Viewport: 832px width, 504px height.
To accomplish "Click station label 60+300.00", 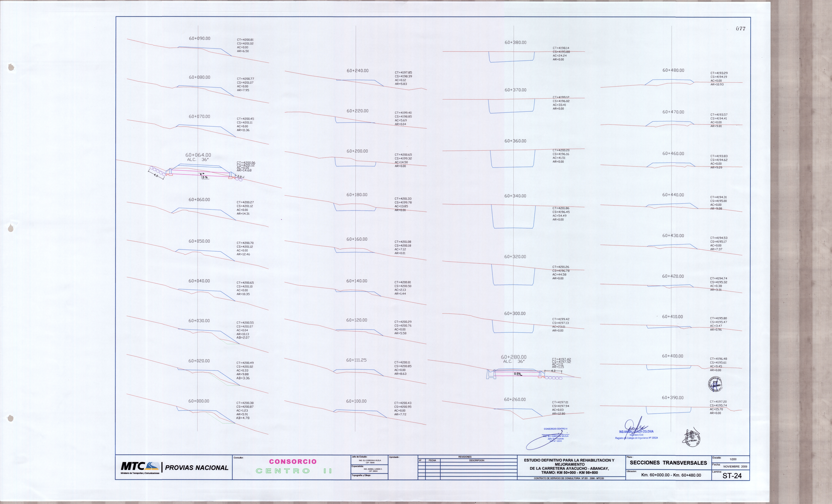I will tap(515, 314).
